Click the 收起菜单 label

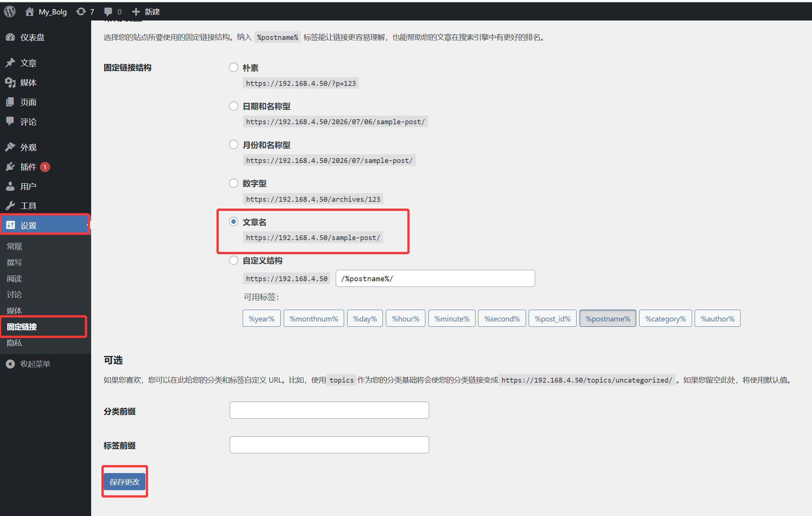click(35, 364)
